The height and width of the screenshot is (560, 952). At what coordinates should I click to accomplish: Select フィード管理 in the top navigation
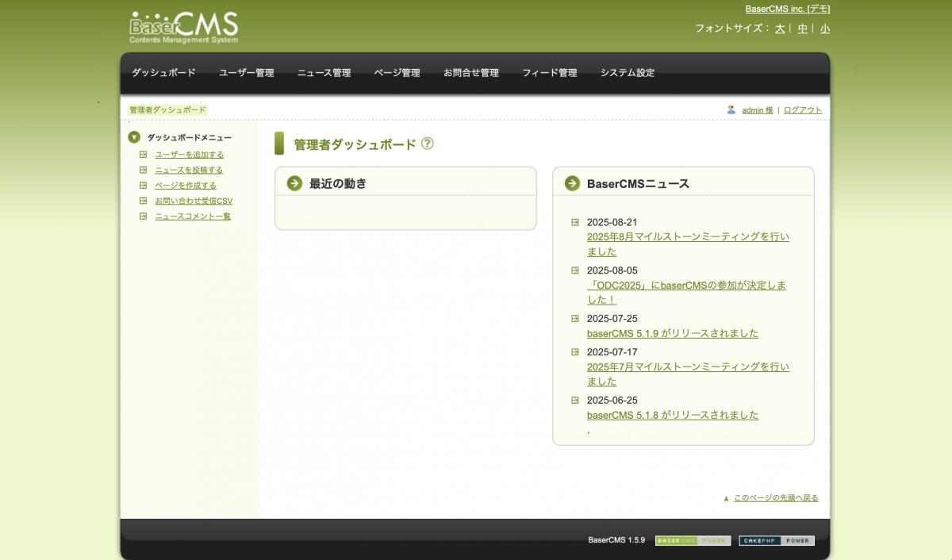click(x=549, y=73)
